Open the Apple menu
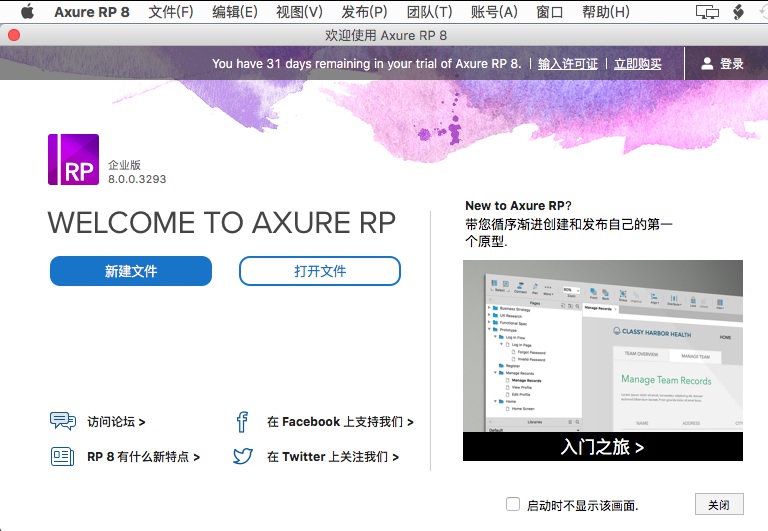 pos(27,11)
